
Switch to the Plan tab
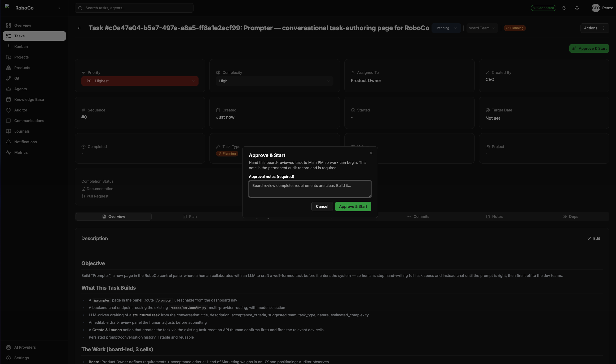(x=190, y=217)
